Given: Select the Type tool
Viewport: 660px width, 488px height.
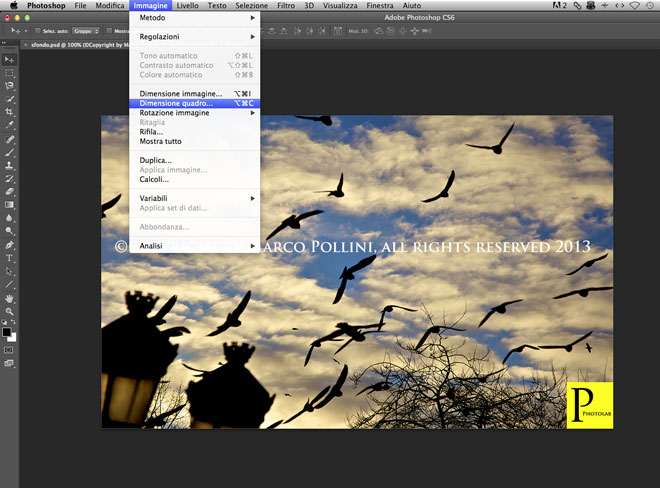Looking at the screenshot, I should tap(9, 258).
